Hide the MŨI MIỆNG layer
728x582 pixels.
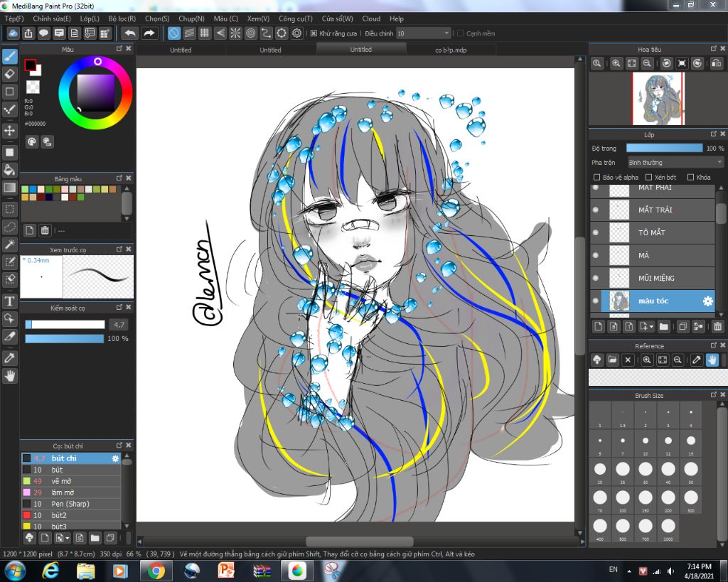[x=596, y=278]
